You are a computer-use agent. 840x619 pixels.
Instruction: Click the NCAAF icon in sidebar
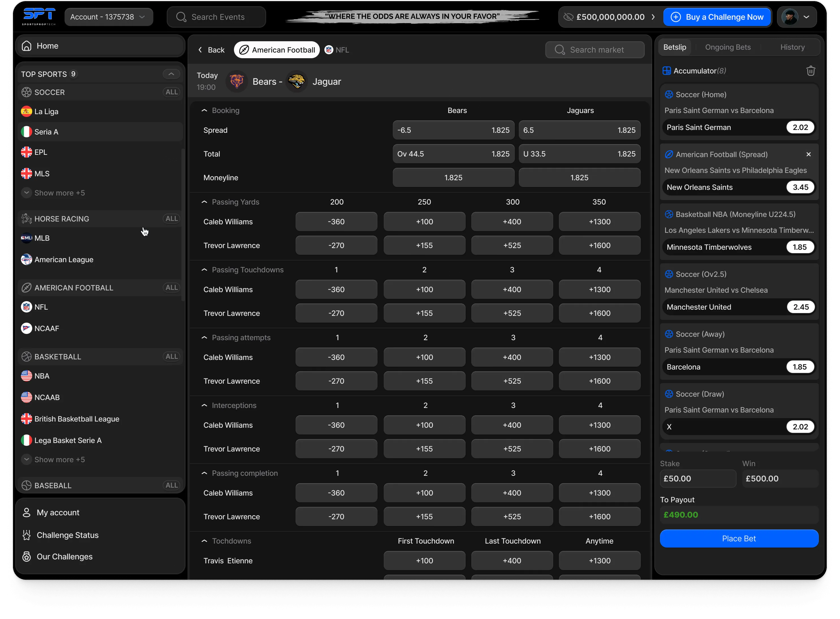(x=26, y=328)
